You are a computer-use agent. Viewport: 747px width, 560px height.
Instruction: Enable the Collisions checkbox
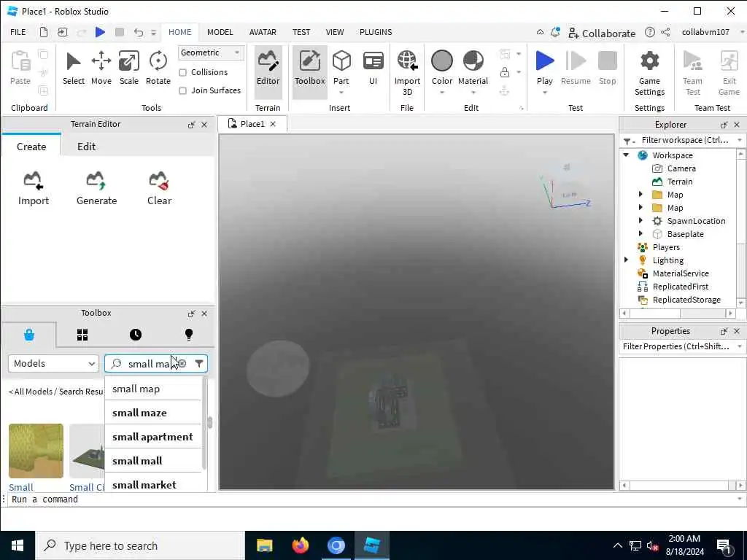click(x=182, y=72)
